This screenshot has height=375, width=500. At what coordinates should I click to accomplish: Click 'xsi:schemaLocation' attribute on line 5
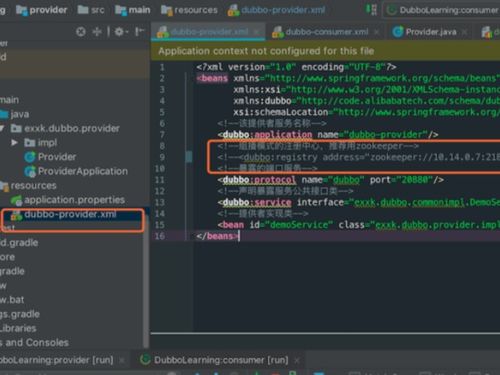tap(281, 112)
